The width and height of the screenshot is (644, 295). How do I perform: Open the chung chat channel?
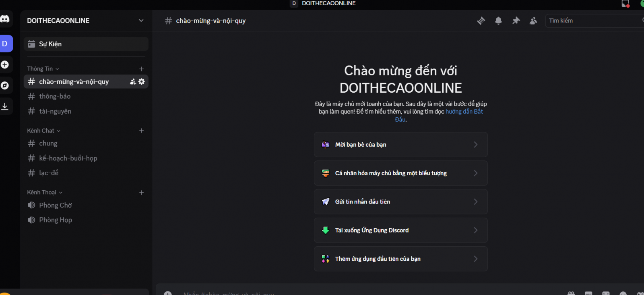(86, 143)
